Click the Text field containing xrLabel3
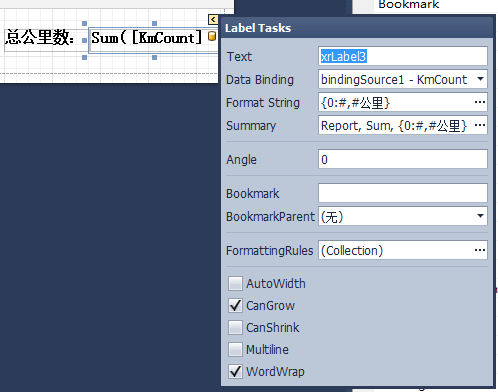Image resolution: width=498 pixels, height=392 pixels. 403,56
